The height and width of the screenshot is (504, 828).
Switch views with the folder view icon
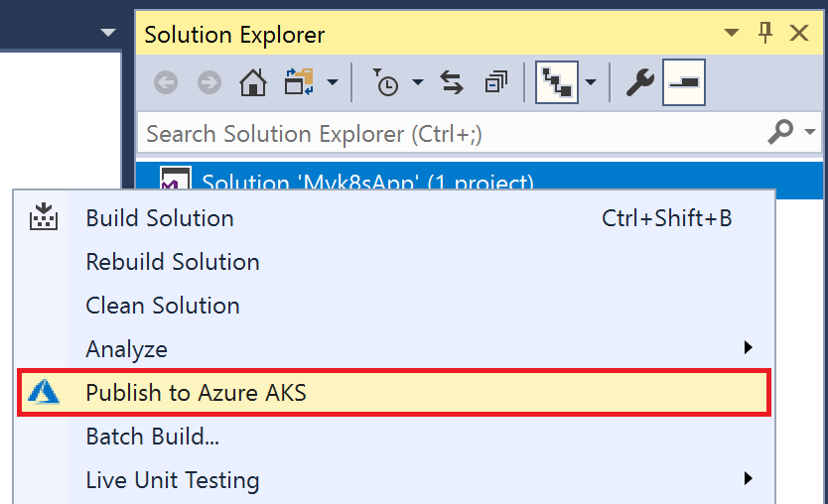(299, 81)
